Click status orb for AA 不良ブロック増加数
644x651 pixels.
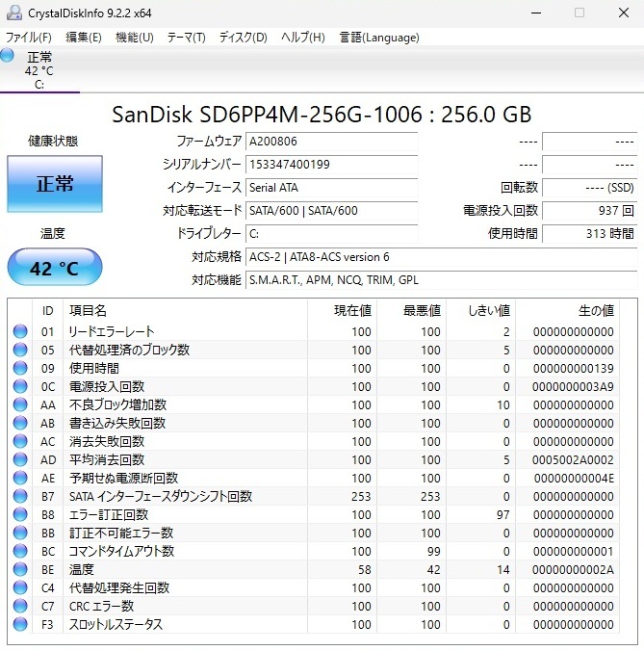point(20,404)
